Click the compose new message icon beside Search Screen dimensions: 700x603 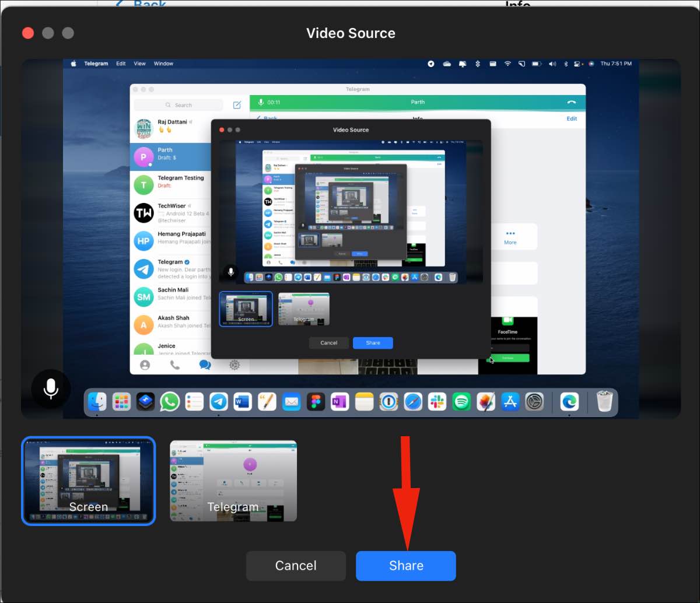(237, 105)
